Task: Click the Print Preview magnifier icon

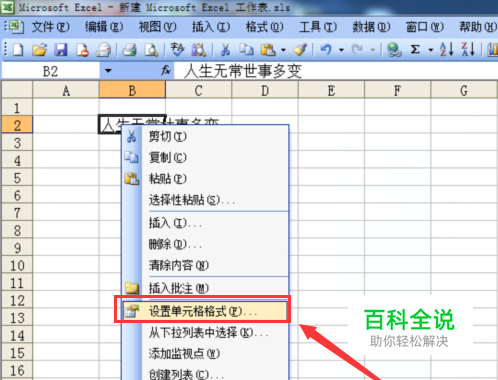Action: [x=151, y=50]
